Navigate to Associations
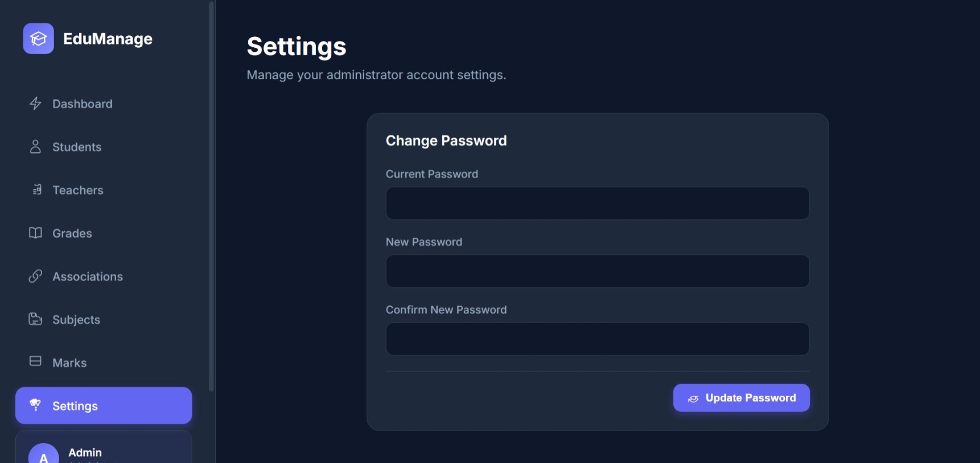980x463 pixels. (88, 277)
